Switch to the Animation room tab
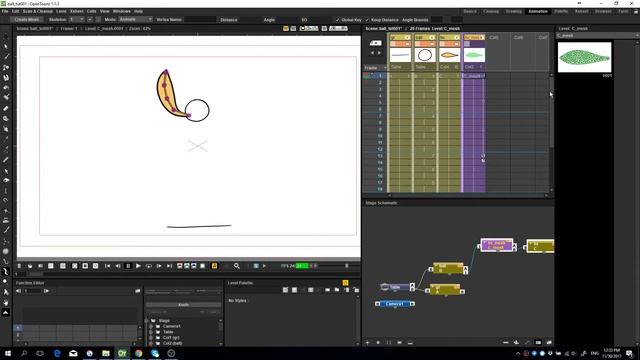640x360 pixels. (x=538, y=11)
